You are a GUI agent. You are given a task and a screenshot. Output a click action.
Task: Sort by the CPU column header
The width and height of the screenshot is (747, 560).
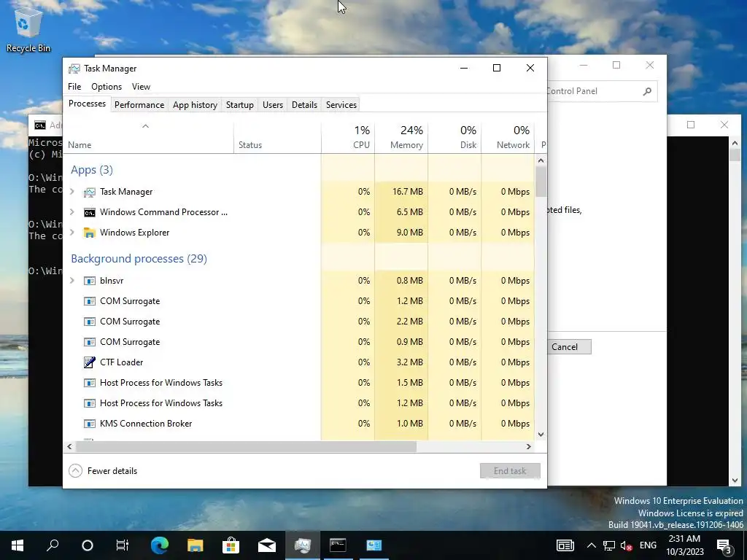tap(348, 138)
